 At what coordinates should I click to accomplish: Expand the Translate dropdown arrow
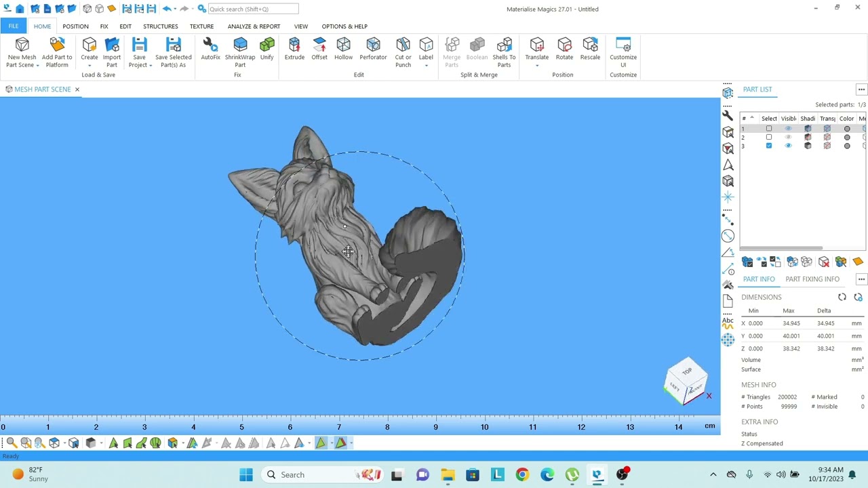tap(536, 65)
